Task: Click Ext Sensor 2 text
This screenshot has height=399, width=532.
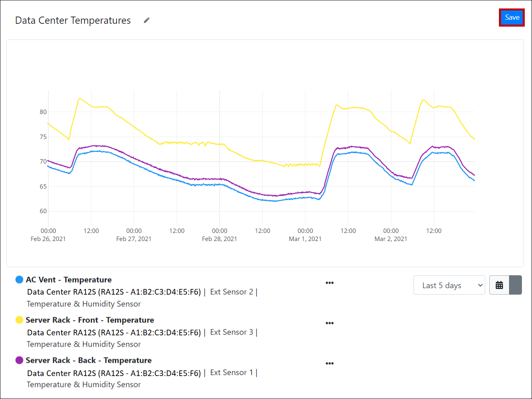Action: tap(232, 292)
